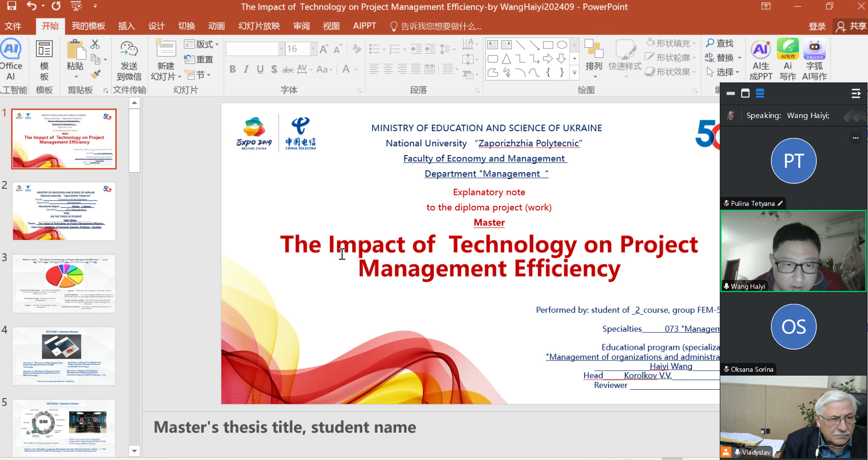868x460 pixels.
Task: Click the 共享 (Share) button
Action: (851, 26)
